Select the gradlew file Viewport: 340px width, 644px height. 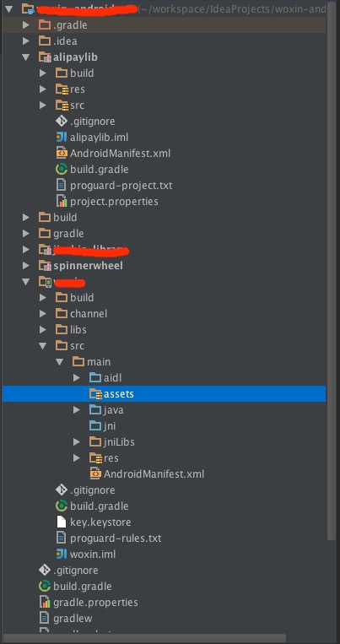pos(73,618)
